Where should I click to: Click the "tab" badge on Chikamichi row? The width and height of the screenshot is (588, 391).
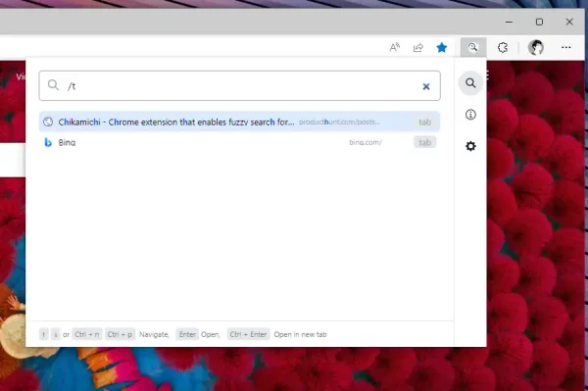(425, 122)
